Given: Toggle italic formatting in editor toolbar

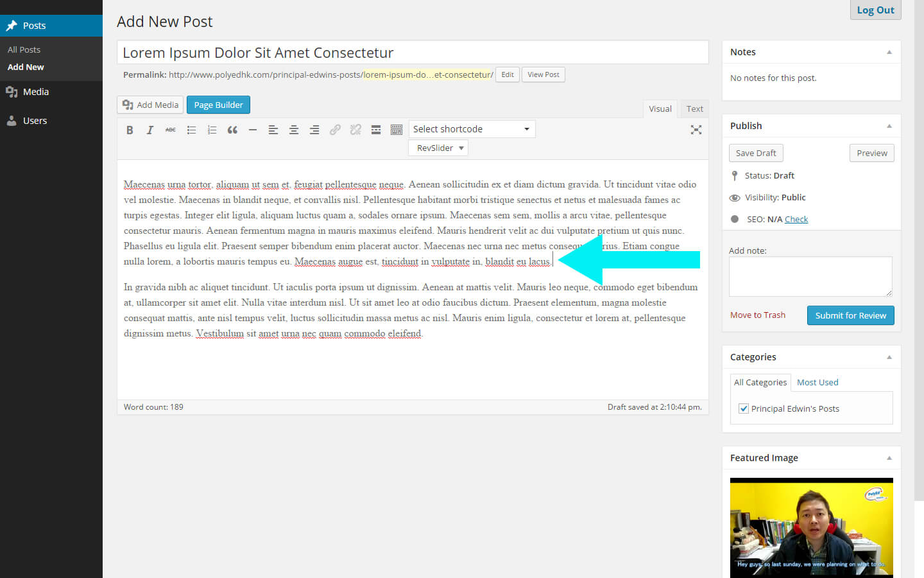Looking at the screenshot, I should (150, 130).
